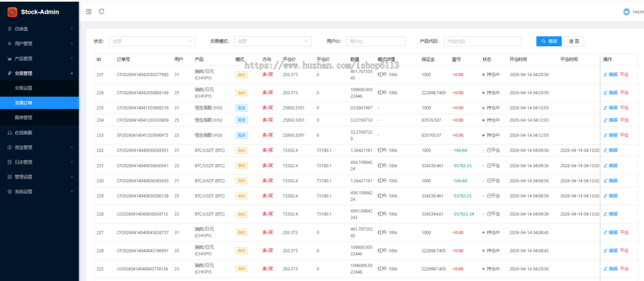Click the Stock-Admin logo icon
Screen dimensions: 644x281
pyautogui.click(x=12, y=11)
